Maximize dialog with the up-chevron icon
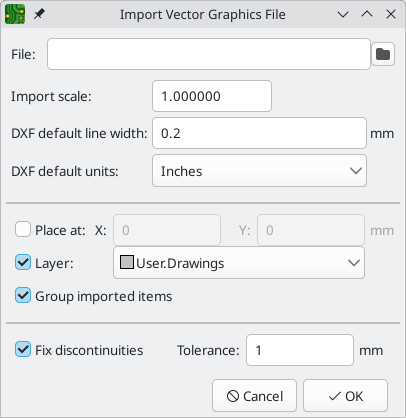The image size is (406, 418). click(367, 14)
